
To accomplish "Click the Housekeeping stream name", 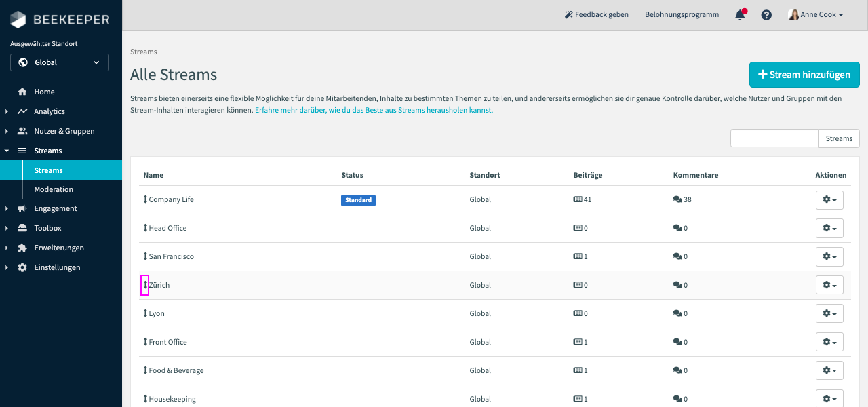I will pos(172,399).
